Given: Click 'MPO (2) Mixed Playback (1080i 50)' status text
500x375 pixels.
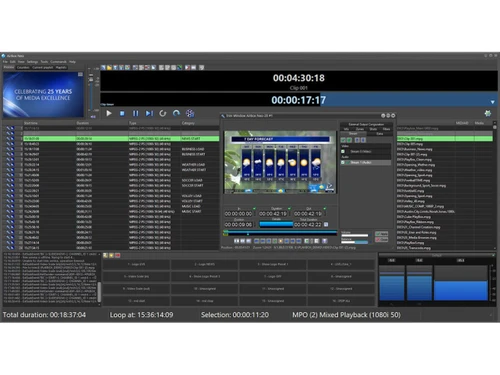Looking at the screenshot, I should click(346, 315).
